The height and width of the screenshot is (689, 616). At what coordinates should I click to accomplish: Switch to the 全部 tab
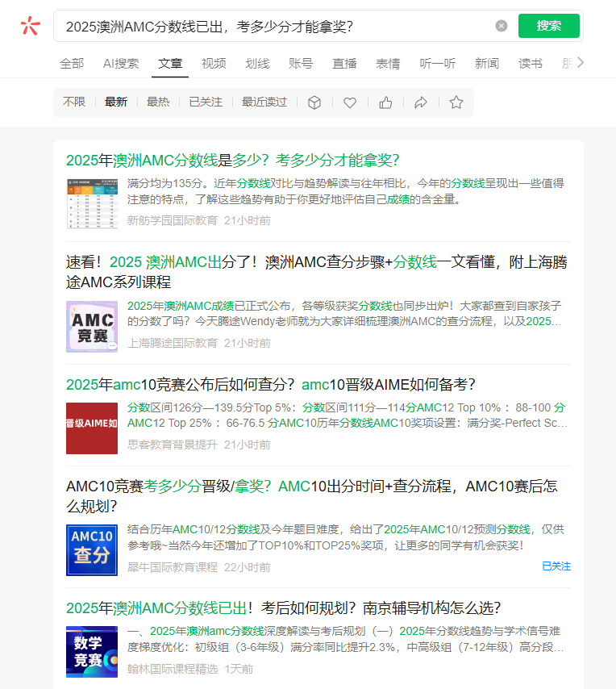click(72, 64)
